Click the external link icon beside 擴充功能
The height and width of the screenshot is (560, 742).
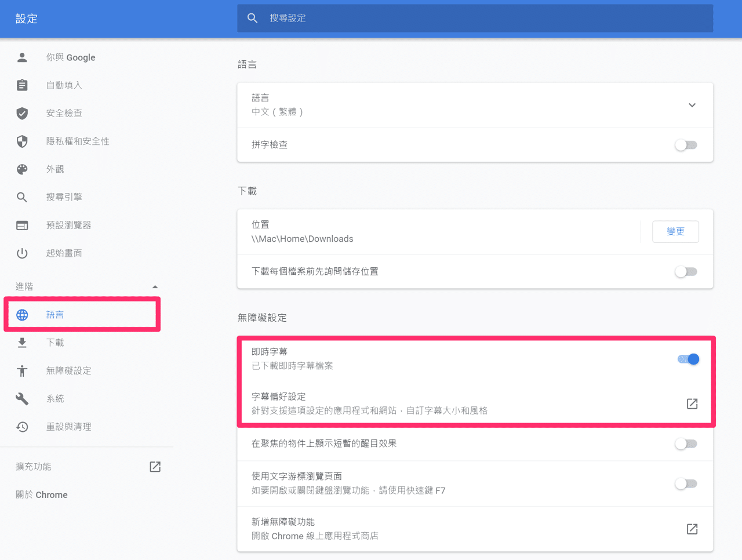pos(155,467)
